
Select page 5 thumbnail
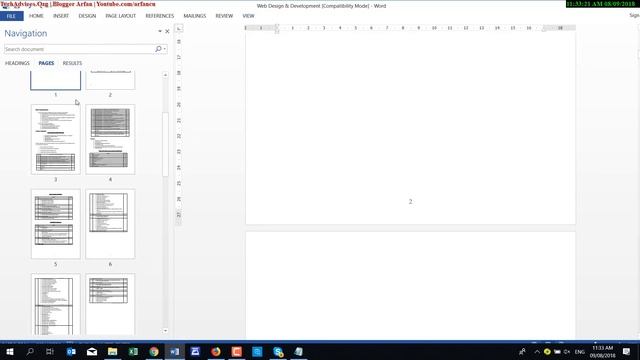tap(56, 224)
